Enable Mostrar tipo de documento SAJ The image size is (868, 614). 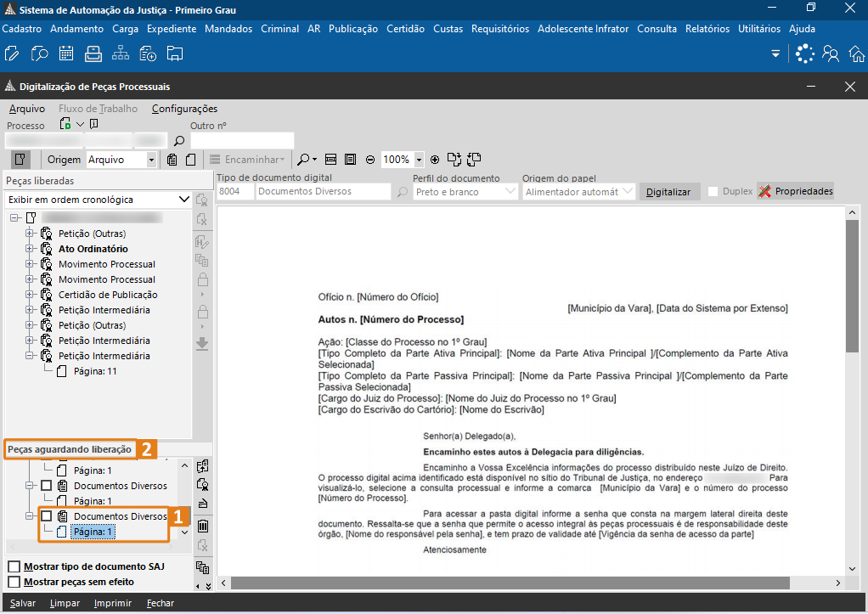[x=14, y=566]
